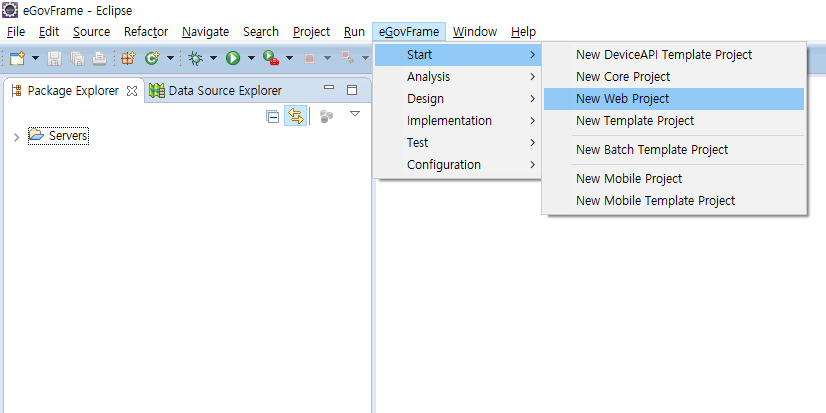
Task: Click the Collapse All icon in Package Explorer
Action: [x=273, y=116]
